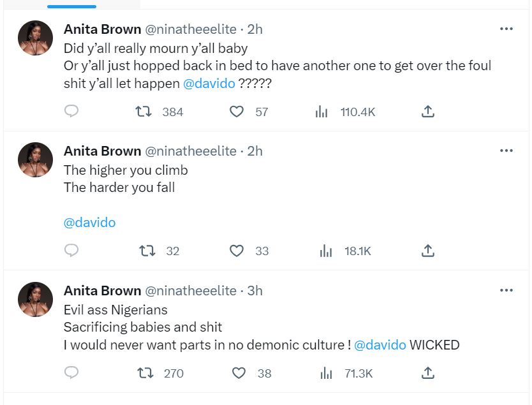
Task: Reply to the 'mourn y'all baby' tweet
Action: (x=72, y=112)
